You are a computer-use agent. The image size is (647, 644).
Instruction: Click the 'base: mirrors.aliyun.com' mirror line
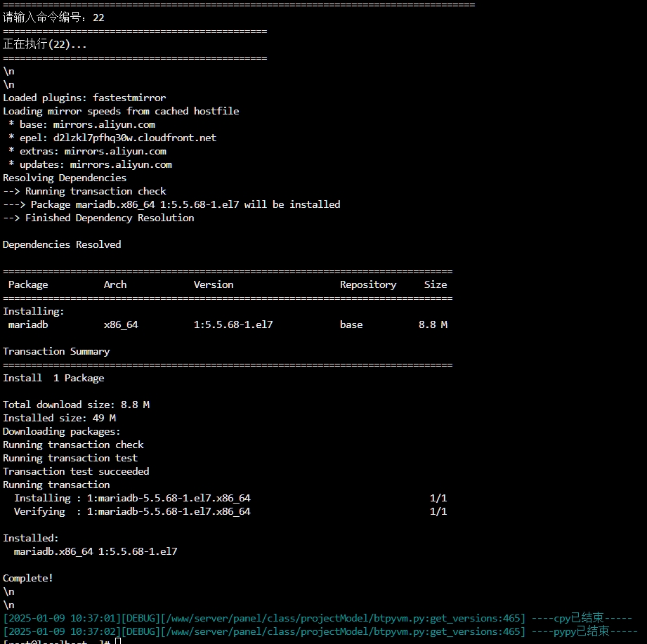pyautogui.click(x=81, y=124)
